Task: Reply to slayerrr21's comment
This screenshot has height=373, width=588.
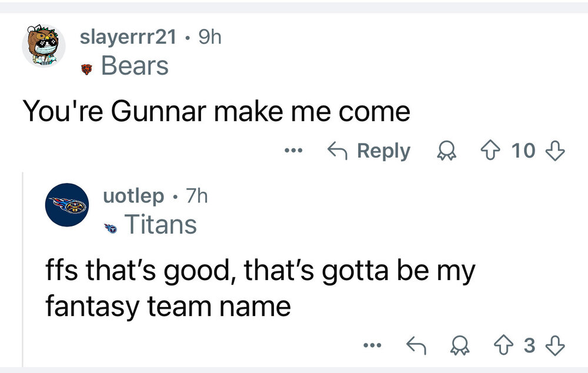Action: point(368,151)
